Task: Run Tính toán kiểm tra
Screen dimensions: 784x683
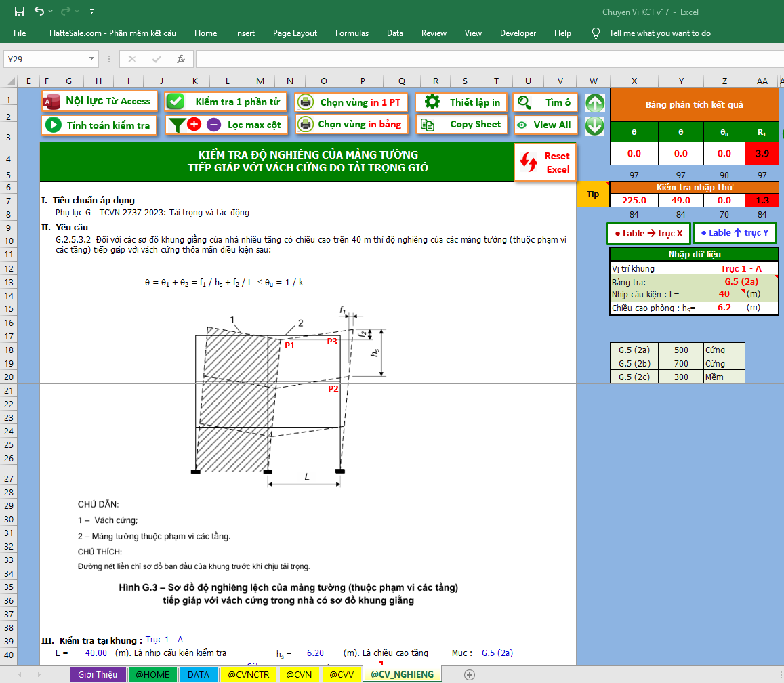Action: click(x=99, y=125)
